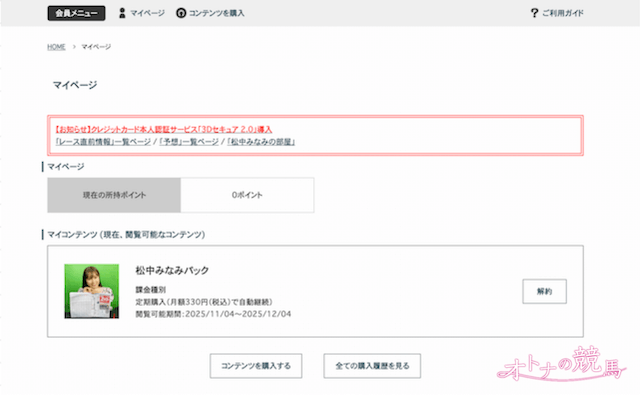Image resolution: width=640 pixels, height=396 pixels.
Task: Click the question mark help icon
Action: 534,13
